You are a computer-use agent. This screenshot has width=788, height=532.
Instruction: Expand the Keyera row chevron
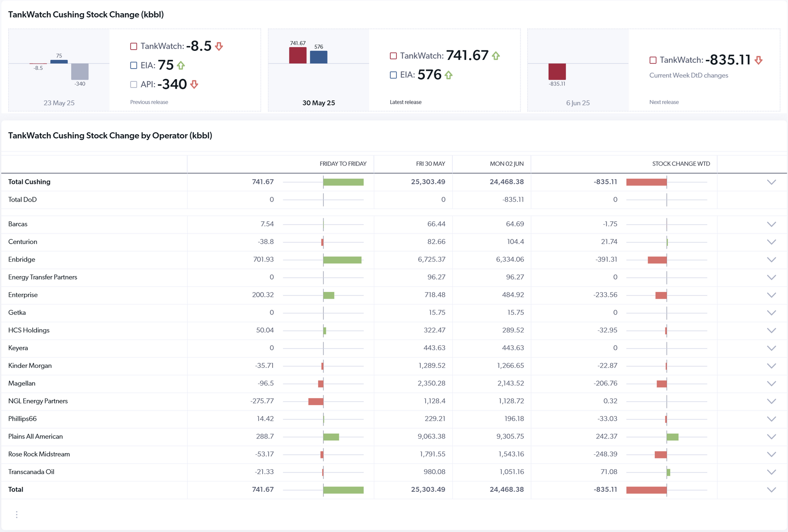tap(772, 348)
